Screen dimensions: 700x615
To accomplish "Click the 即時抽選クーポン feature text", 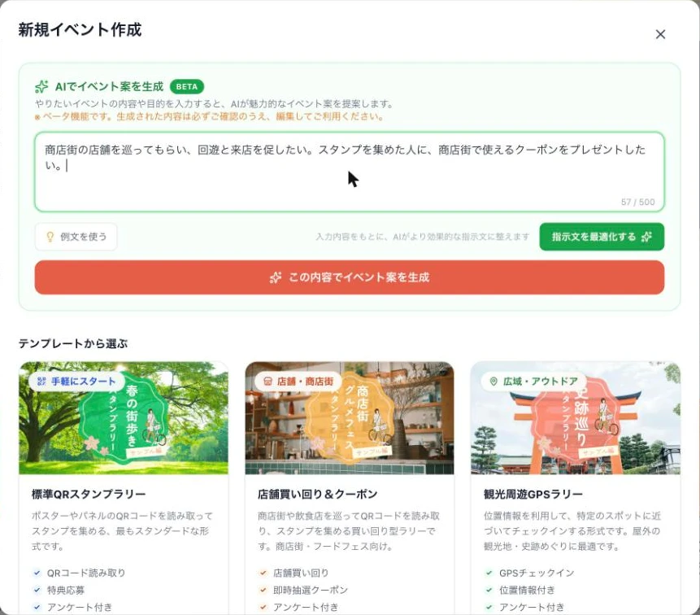I will (x=311, y=590).
